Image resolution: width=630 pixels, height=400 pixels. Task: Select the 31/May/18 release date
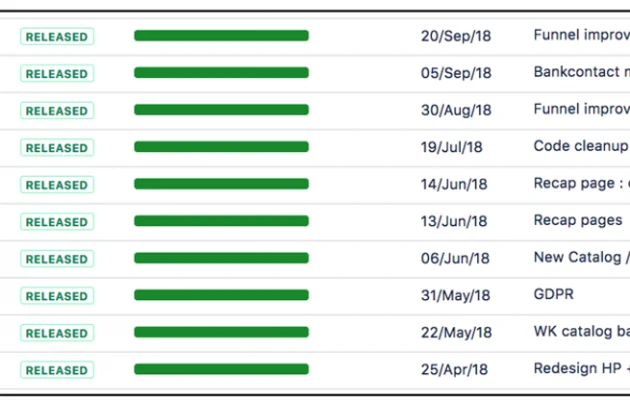(456, 295)
